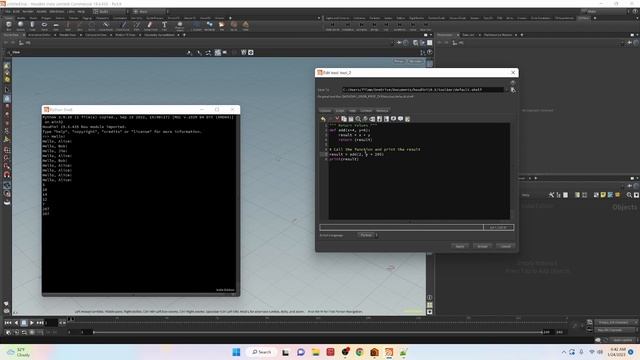Switch to the Geometry Spreadsheet pane tab
The height and width of the screenshot is (360, 640).
(159, 35)
